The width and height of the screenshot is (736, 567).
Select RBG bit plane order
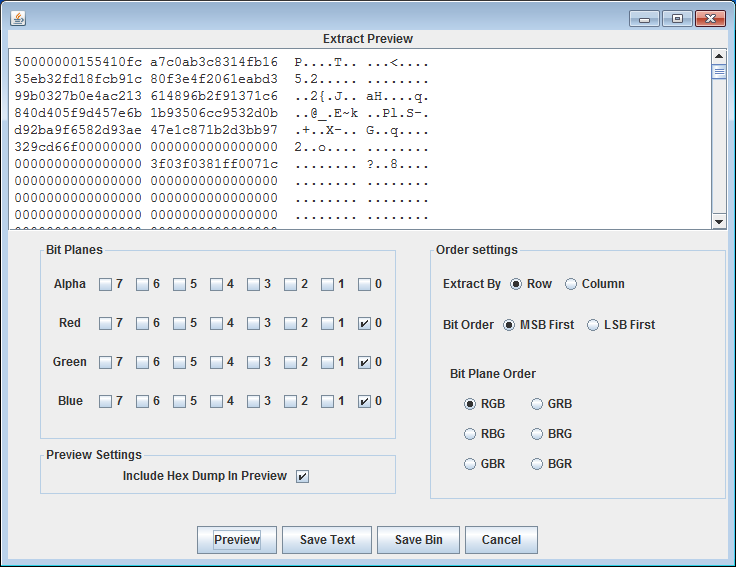click(x=470, y=434)
